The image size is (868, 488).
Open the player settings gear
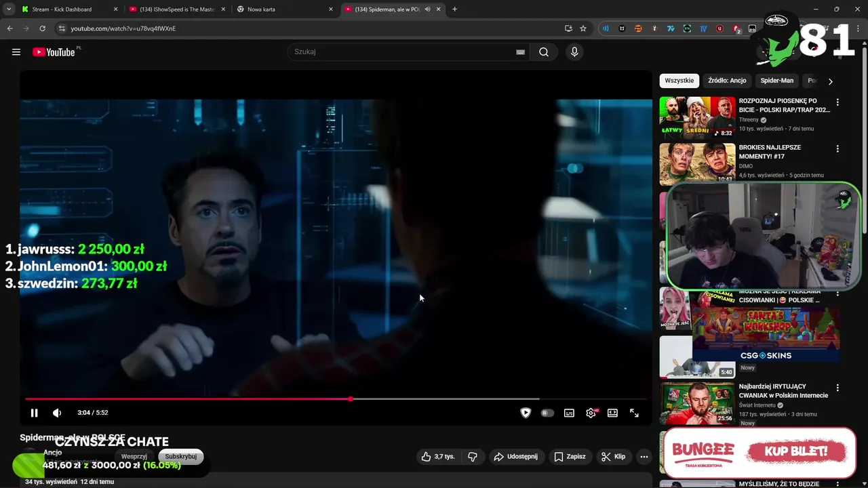coord(591,413)
